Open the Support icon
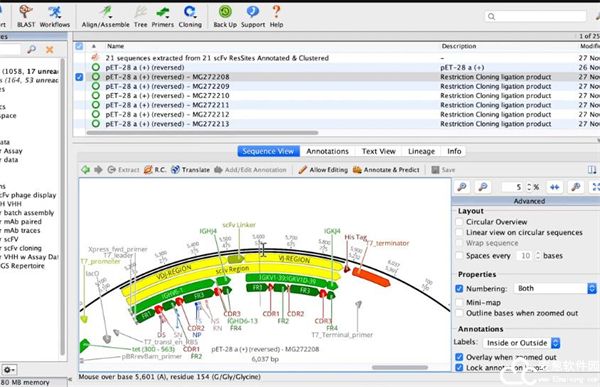 coord(253,16)
